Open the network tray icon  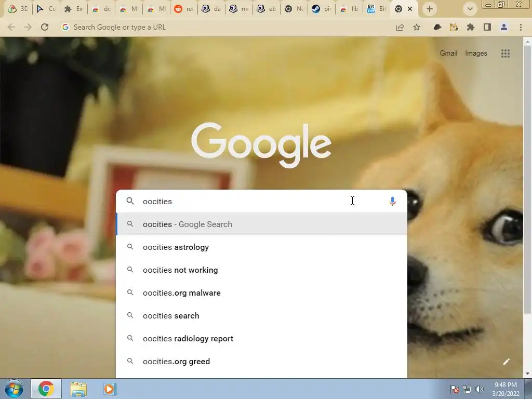[x=467, y=389]
